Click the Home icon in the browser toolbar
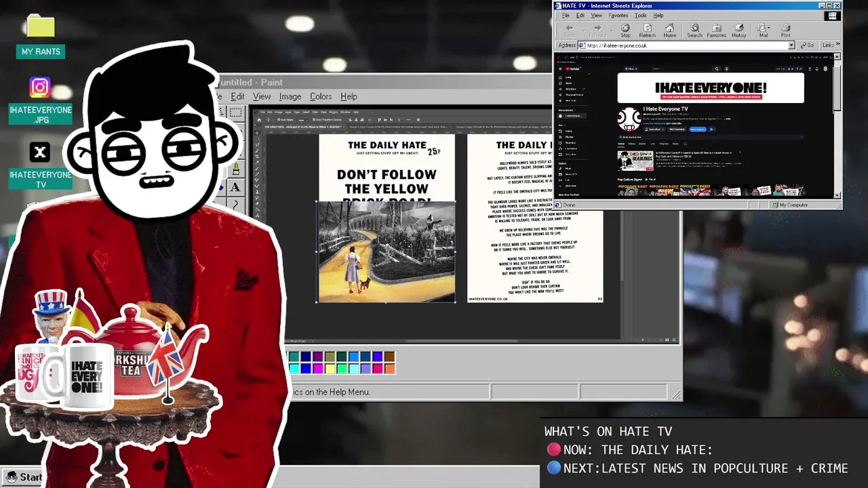The height and width of the screenshot is (488, 868). 670,30
